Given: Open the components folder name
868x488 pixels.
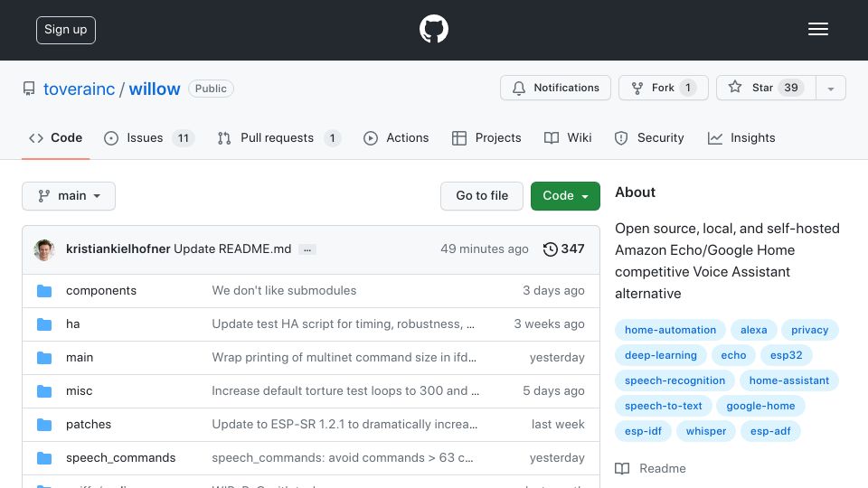Looking at the screenshot, I should coord(100,290).
